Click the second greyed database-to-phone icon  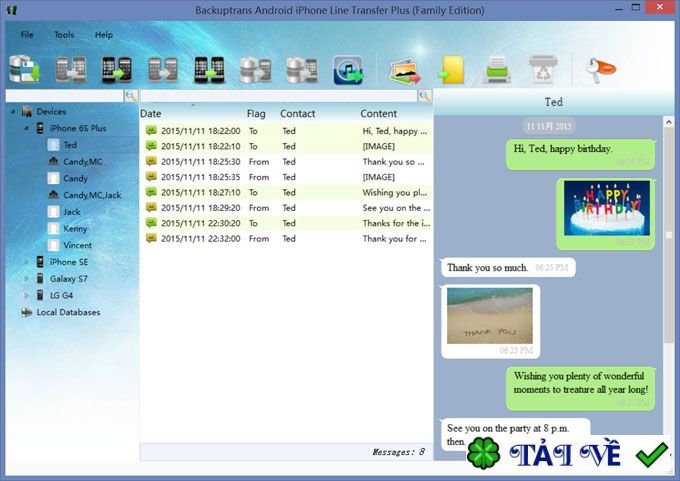click(302, 69)
